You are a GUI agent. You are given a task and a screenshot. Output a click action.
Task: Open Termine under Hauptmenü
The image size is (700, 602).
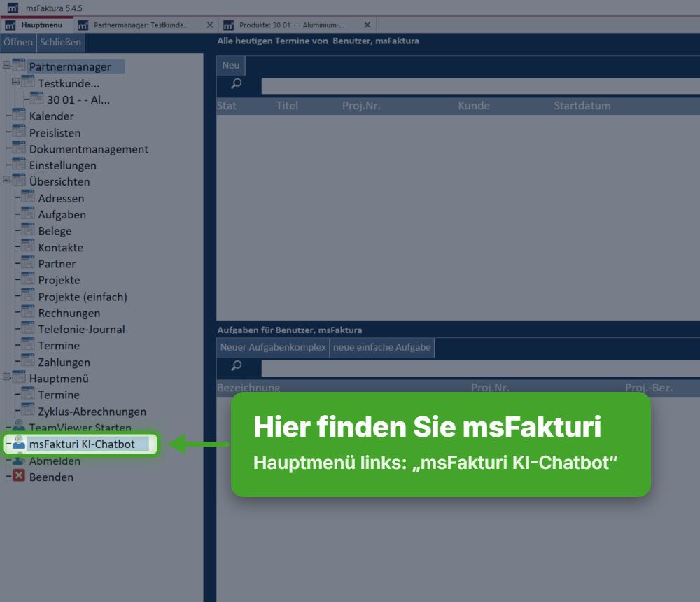[59, 395]
